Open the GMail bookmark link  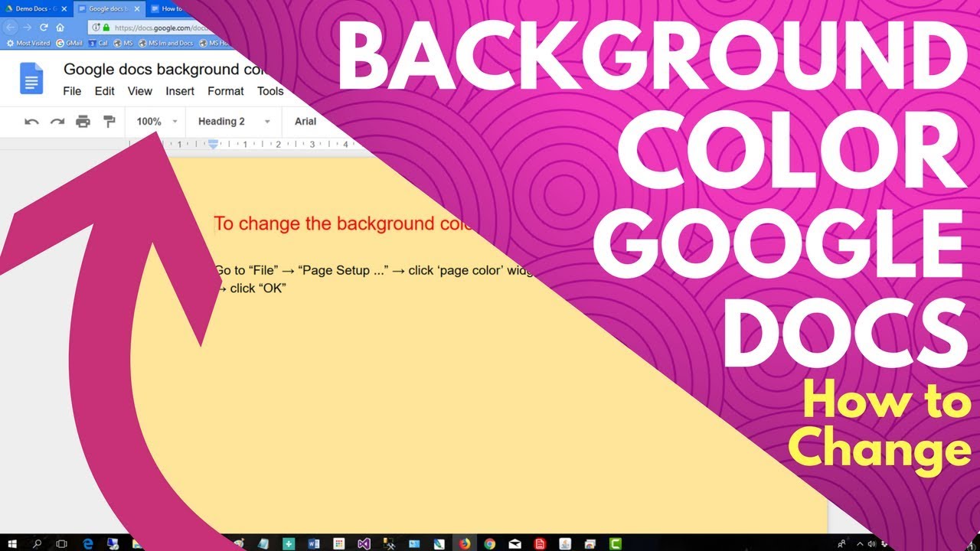pos(69,43)
